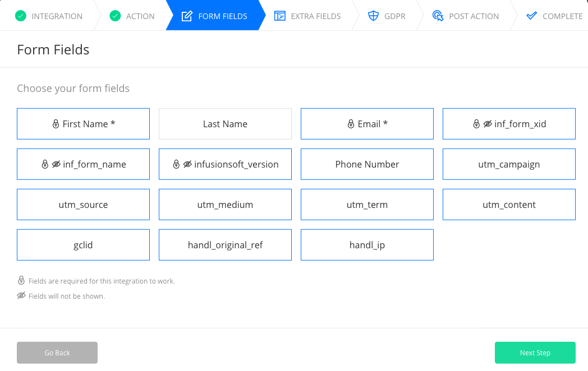Toggle the Phone Number field tile
This screenshot has width=588, height=371.
point(367,164)
